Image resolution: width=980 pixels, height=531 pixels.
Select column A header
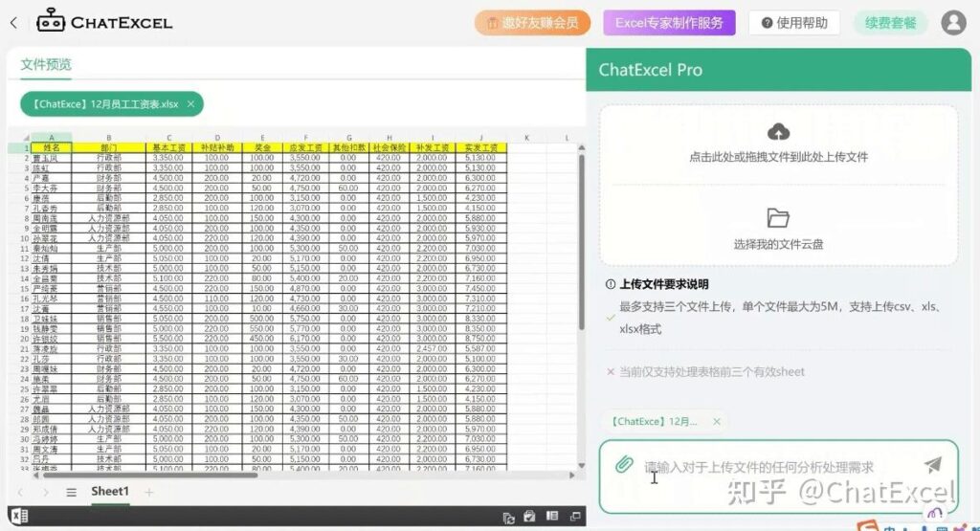click(x=52, y=138)
